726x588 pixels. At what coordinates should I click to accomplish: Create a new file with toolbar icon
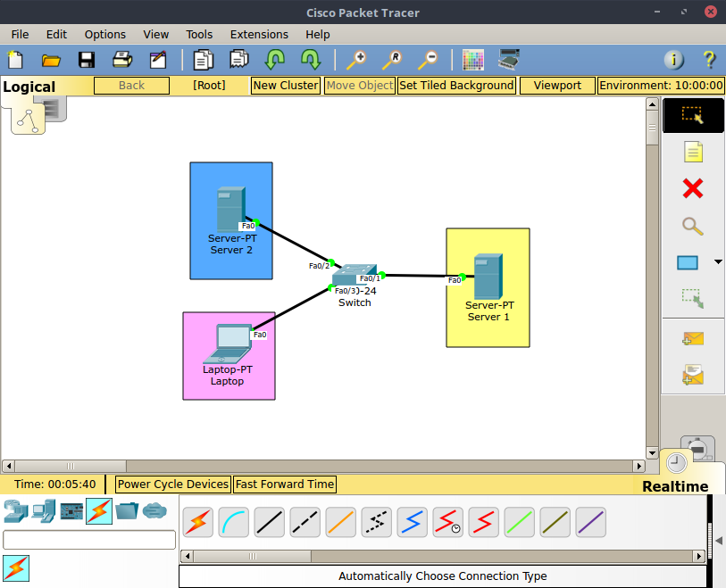(x=15, y=60)
